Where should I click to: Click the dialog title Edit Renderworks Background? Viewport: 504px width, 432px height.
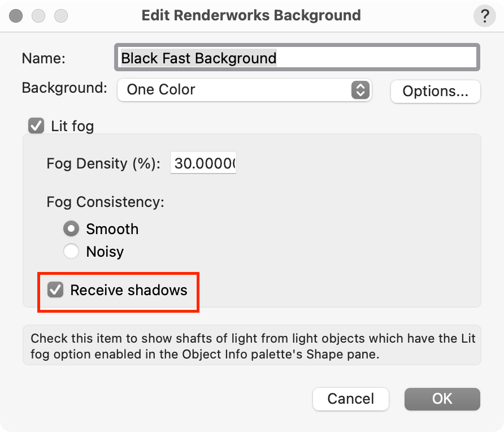(x=251, y=15)
